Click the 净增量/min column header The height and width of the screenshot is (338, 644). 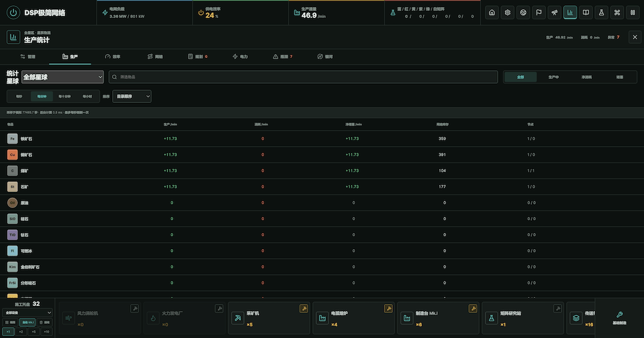coord(354,124)
